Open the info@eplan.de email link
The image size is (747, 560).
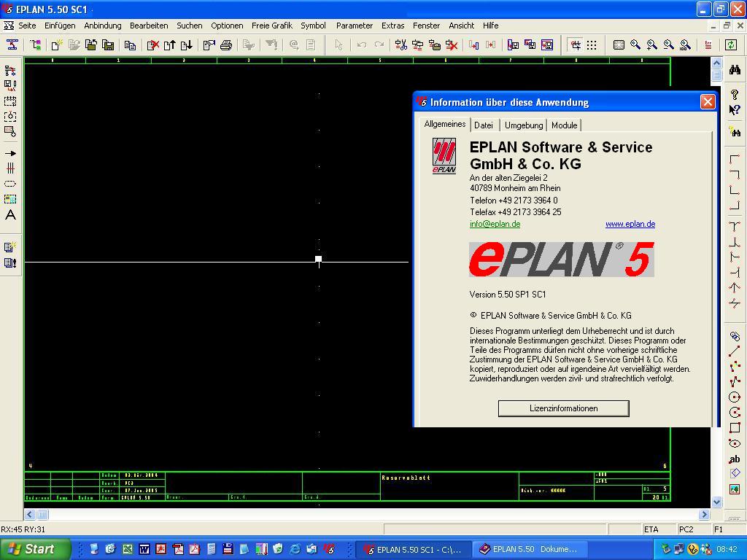495,224
